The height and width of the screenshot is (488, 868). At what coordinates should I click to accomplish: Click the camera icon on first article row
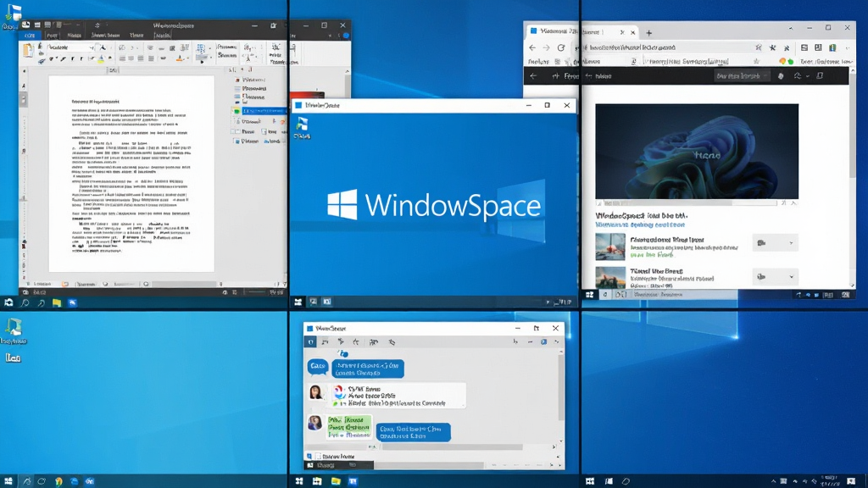(762, 243)
